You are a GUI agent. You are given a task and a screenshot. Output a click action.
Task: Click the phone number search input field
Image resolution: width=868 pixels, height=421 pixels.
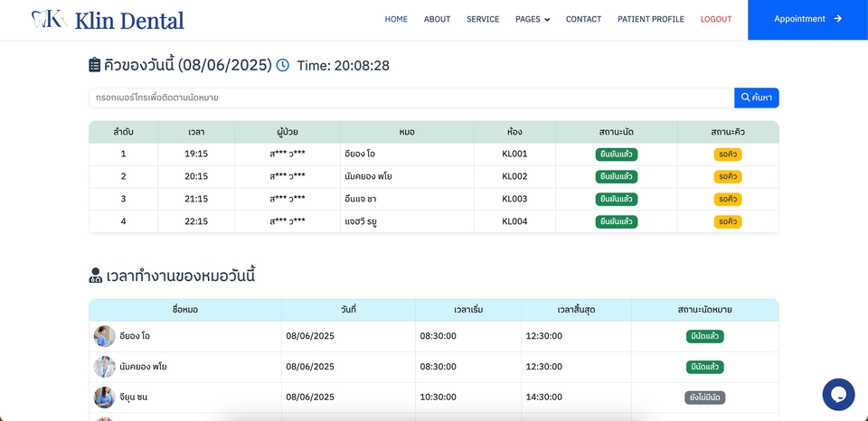411,98
